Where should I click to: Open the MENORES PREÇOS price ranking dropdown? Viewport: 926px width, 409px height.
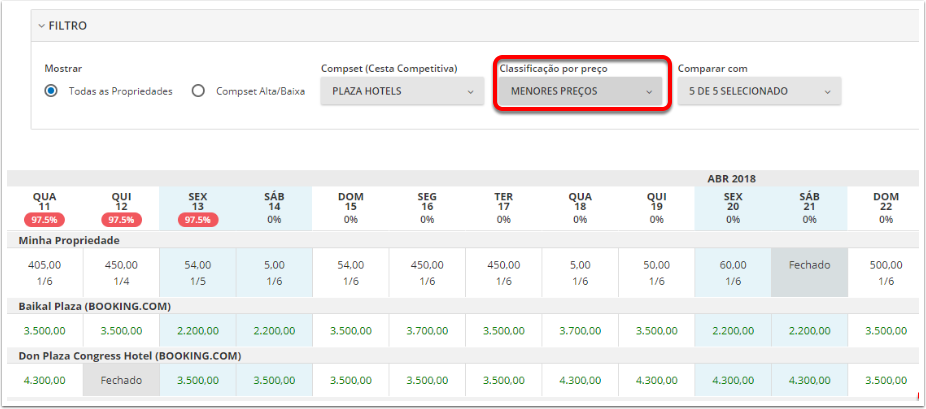[x=581, y=91]
